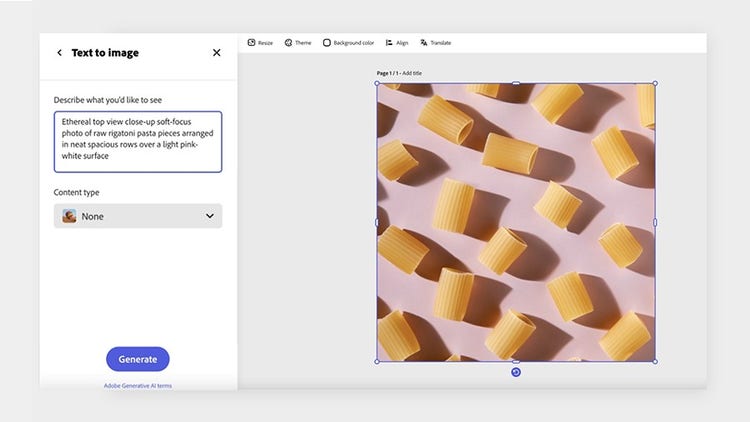Click the Content type thumbnail icon
The height and width of the screenshot is (422, 750).
click(x=69, y=216)
